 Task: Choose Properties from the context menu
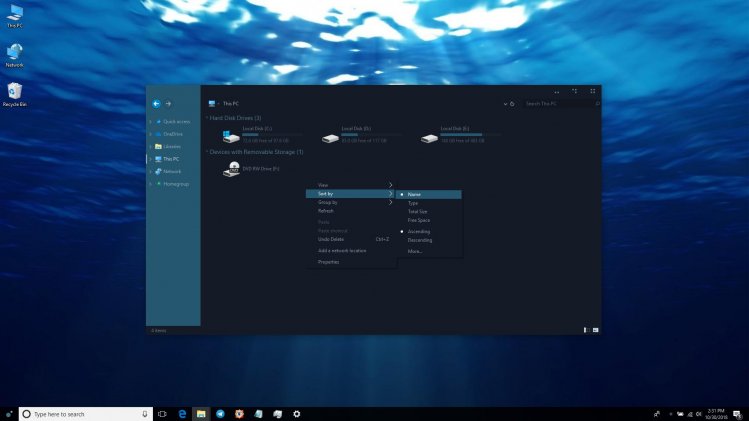point(328,262)
